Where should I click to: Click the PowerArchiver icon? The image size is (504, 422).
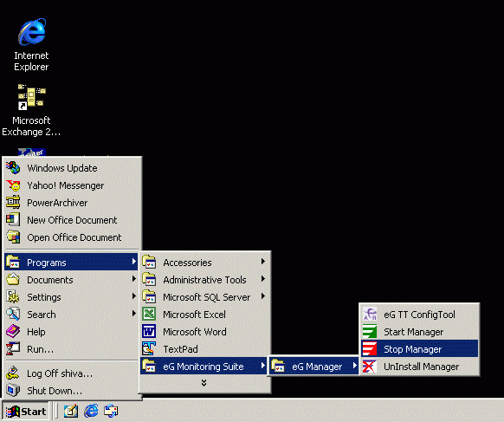coord(13,203)
